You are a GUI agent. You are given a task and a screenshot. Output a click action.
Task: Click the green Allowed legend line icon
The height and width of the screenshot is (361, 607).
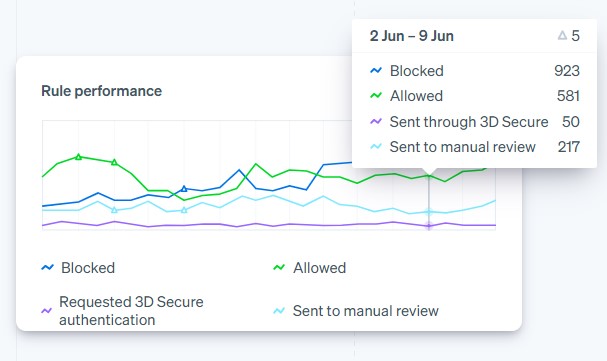(279, 267)
